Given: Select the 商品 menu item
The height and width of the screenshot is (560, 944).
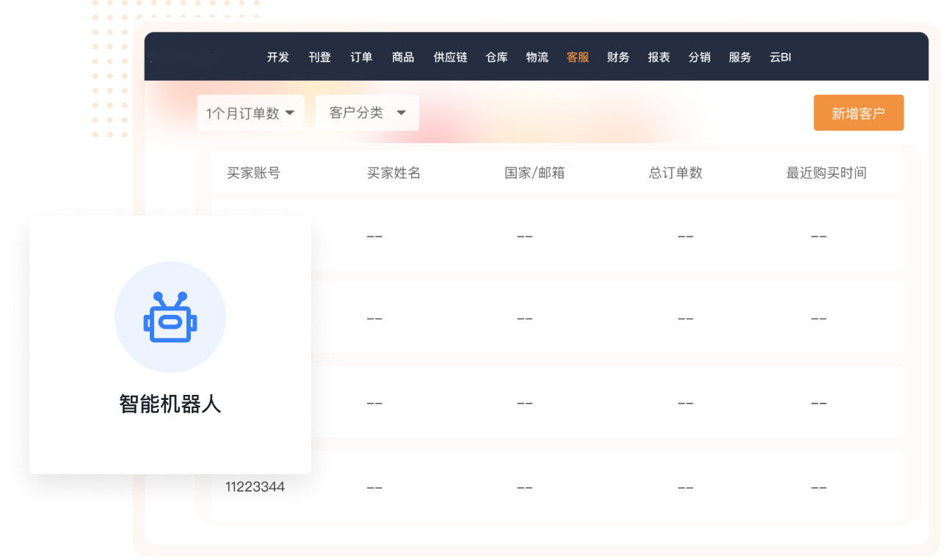Looking at the screenshot, I should click(403, 57).
